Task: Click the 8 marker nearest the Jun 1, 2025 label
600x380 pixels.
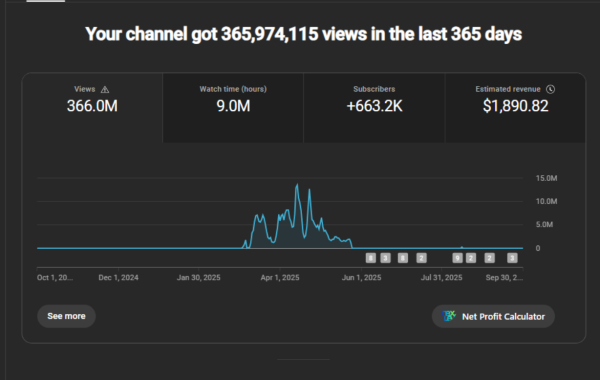Action: pyautogui.click(x=370, y=258)
